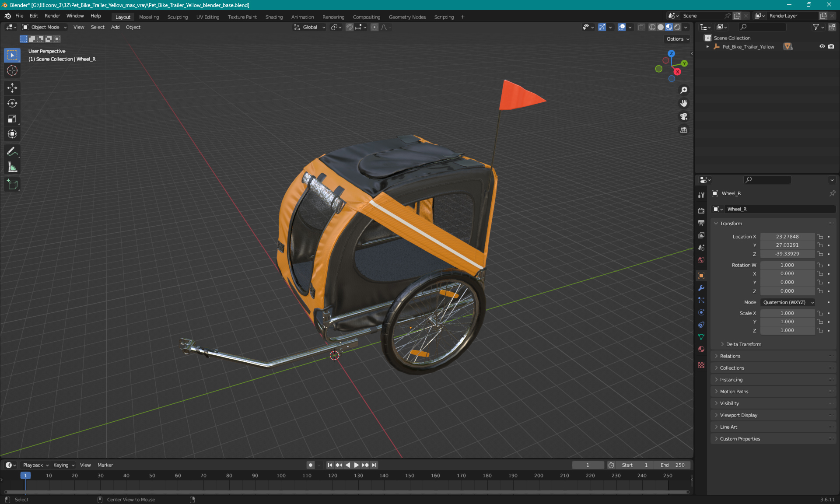Switch to solid viewport shading
840x504 pixels.
[x=661, y=27]
